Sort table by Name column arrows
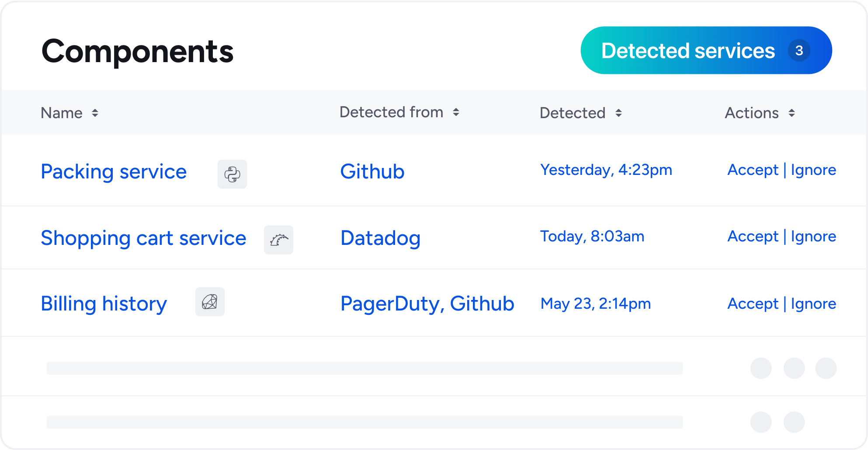This screenshot has height=450, width=868. [x=95, y=113]
